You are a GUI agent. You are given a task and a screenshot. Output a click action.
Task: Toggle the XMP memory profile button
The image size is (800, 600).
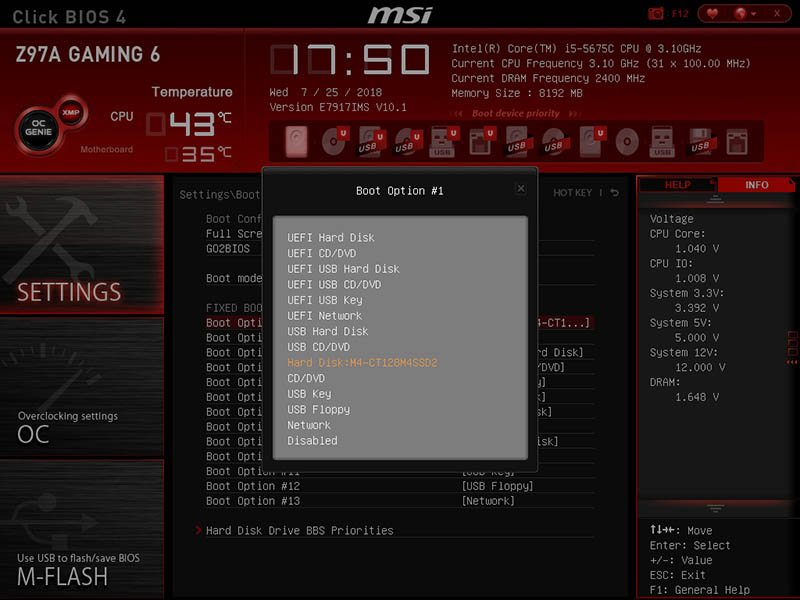pos(70,112)
